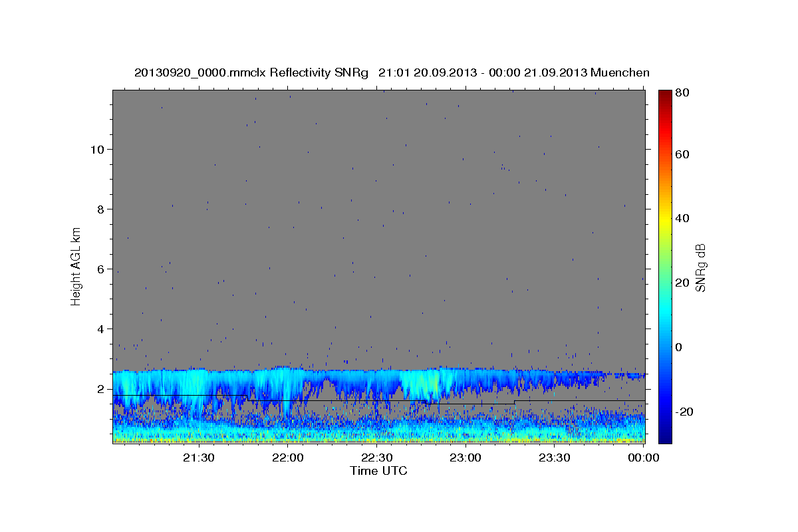Click the colorbar value 20

[x=684, y=283]
